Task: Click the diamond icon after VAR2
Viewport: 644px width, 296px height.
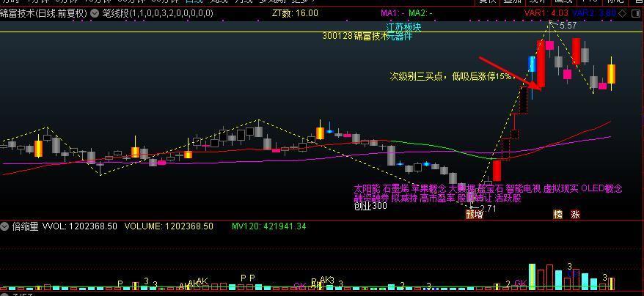Action: point(623,13)
